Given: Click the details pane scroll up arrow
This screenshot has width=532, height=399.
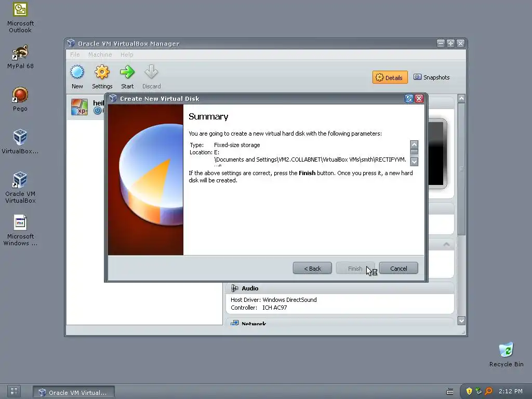Looking at the screenshot, I should coord(461,99).
